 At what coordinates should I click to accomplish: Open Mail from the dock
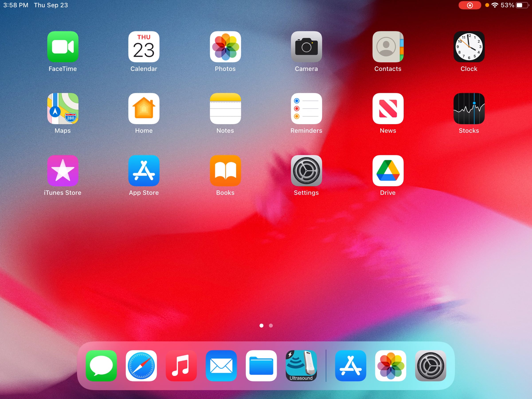pyautogui.click(x=221, y=365)
